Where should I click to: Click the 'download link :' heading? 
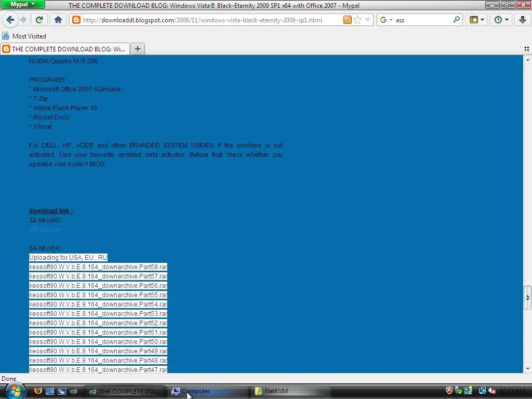(x=51, y=211)
